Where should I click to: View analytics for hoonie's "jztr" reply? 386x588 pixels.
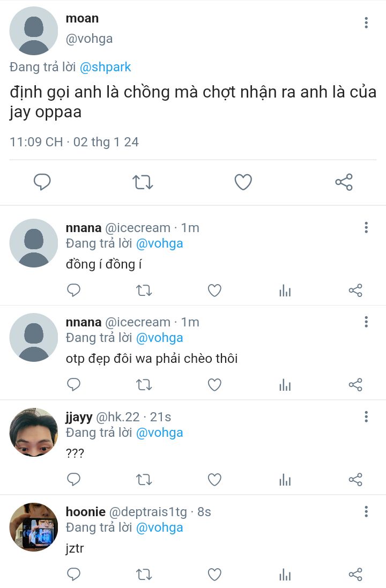(285, 575)
